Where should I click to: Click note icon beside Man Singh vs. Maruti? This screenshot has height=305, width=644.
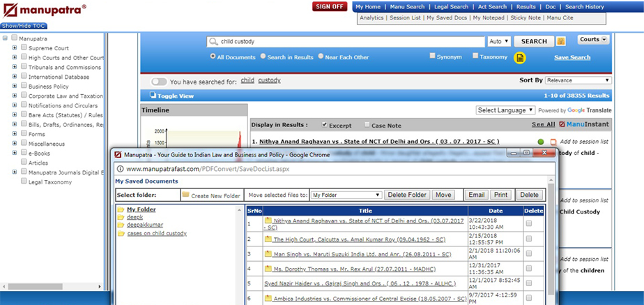pos(268,253)
